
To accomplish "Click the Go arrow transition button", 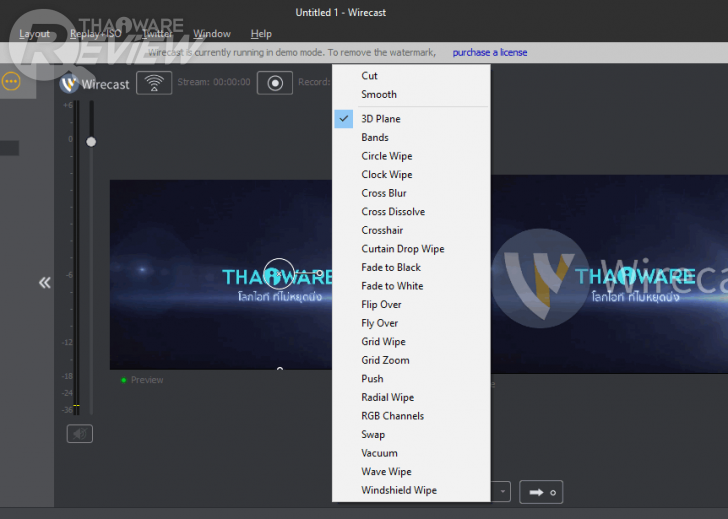I will 541,492.
